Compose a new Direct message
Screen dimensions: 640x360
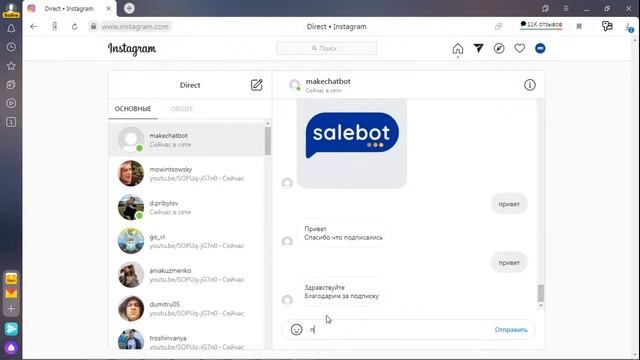coord(256,85)
